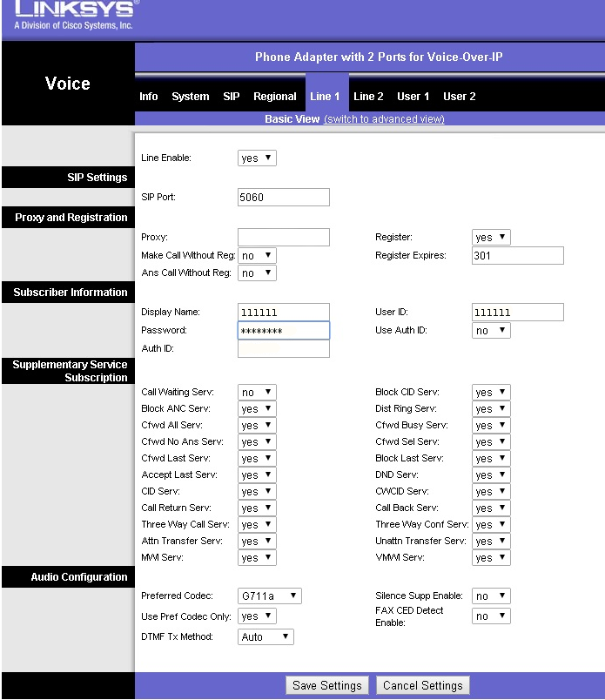Select the Password input field
The image size is (605, 700).
(x=284, y=331)
